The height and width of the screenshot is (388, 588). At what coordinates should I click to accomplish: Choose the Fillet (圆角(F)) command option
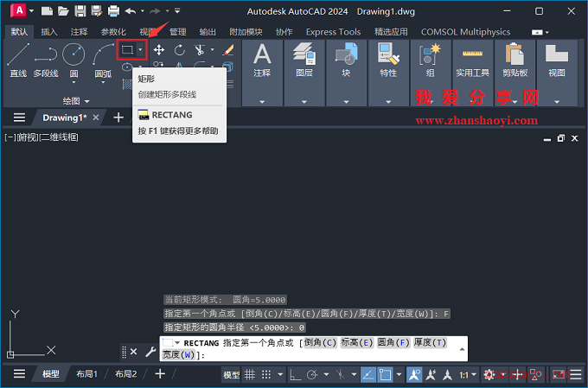pyautogui.click(x=393, y=342)
